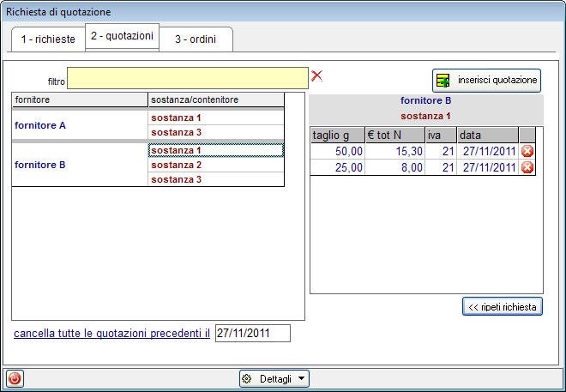This screenshot has width=566, height=392.
Task: Select fornitore B in supplier list
Action: tap(80, 165)
